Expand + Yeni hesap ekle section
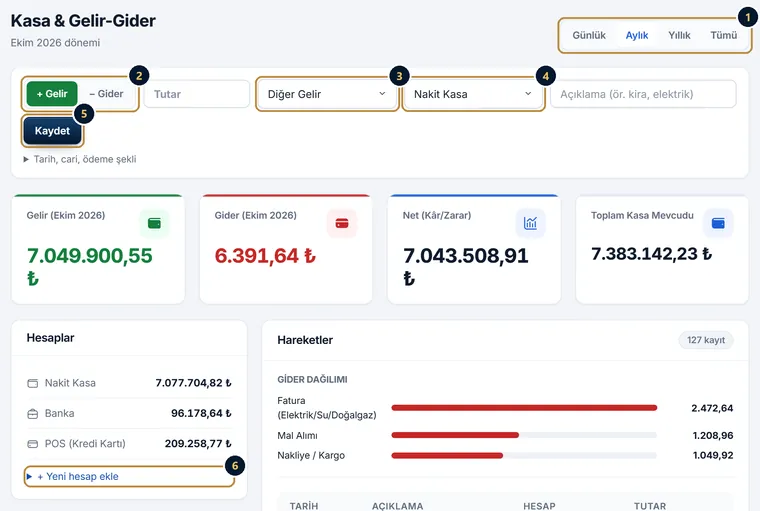The width and height of the screenshot is (760, 511). tap(129, 477)
